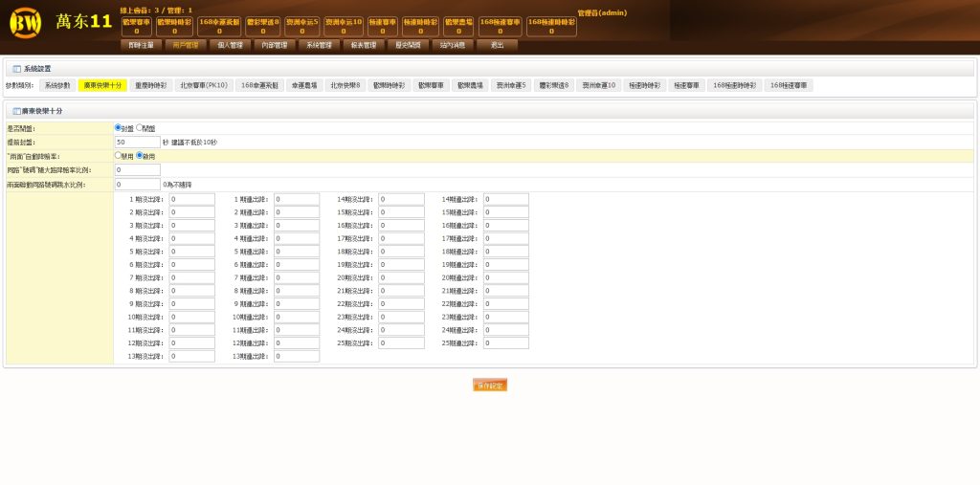Click the 管理員(admin) account label

click(x=602, y=13)
